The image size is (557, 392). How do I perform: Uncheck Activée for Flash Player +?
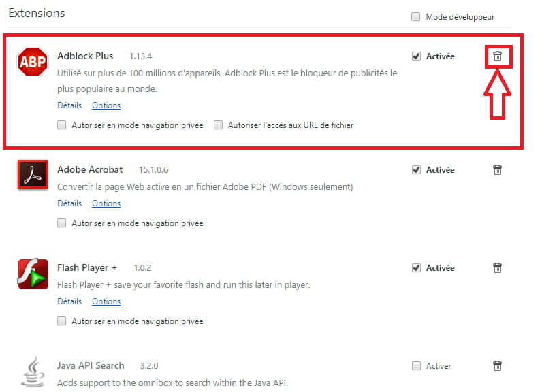click(x=416, y=267)
